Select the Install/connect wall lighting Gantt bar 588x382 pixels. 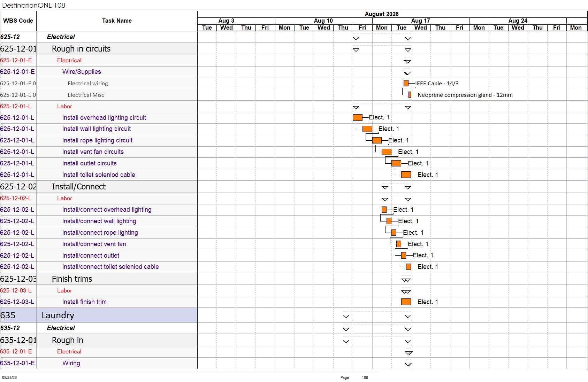[389, 221]
